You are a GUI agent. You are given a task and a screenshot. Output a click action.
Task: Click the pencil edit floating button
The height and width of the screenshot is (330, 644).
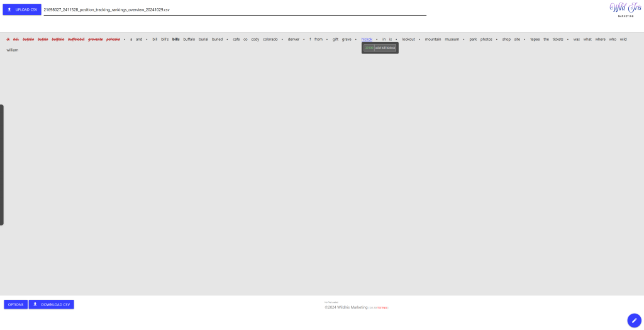click(x=634, y=320)
